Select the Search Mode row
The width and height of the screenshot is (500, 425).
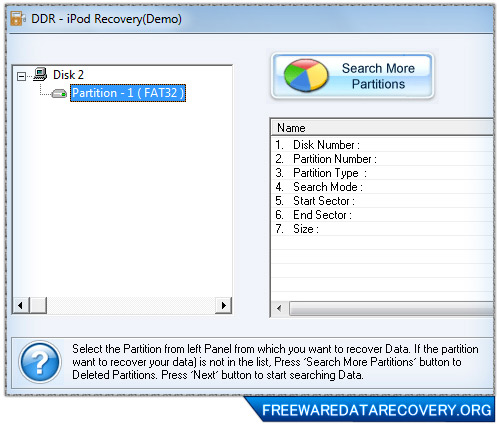point(382,187)
